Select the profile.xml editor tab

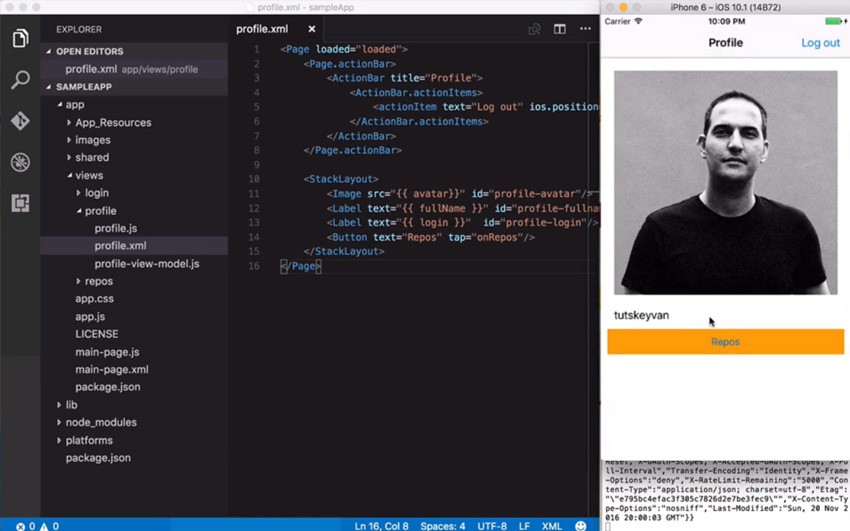pyautogui.click(x=262, y=29)
